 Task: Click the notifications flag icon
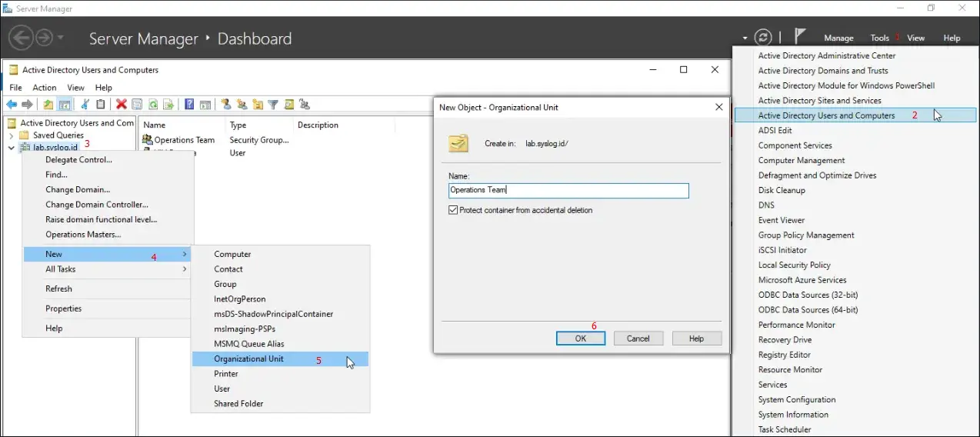(800, 36)
